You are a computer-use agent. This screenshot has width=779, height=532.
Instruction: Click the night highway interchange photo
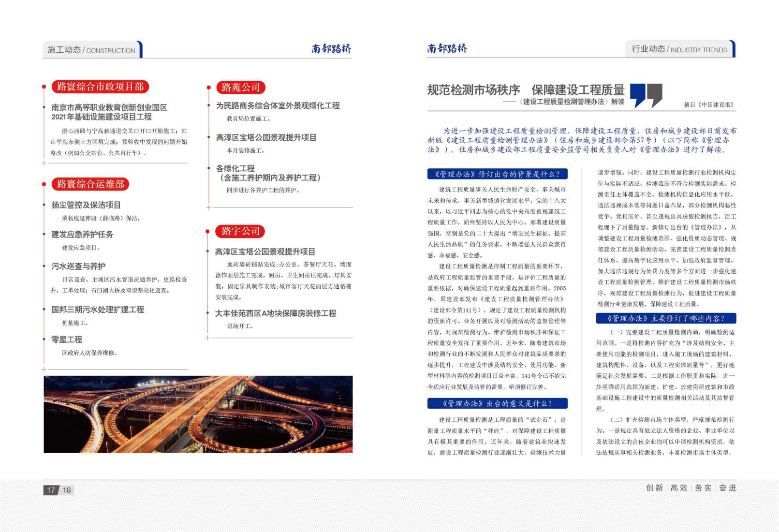click(x=198, y=414)
